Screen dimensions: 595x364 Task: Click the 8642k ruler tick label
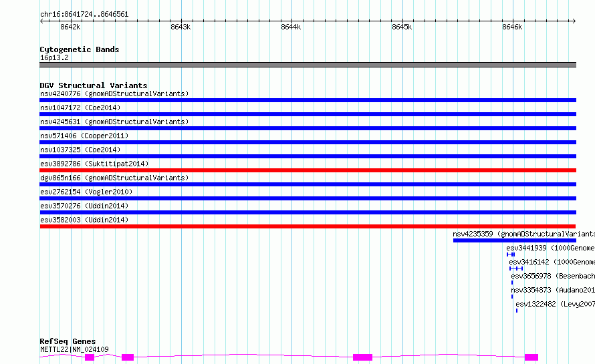point(70,27)
